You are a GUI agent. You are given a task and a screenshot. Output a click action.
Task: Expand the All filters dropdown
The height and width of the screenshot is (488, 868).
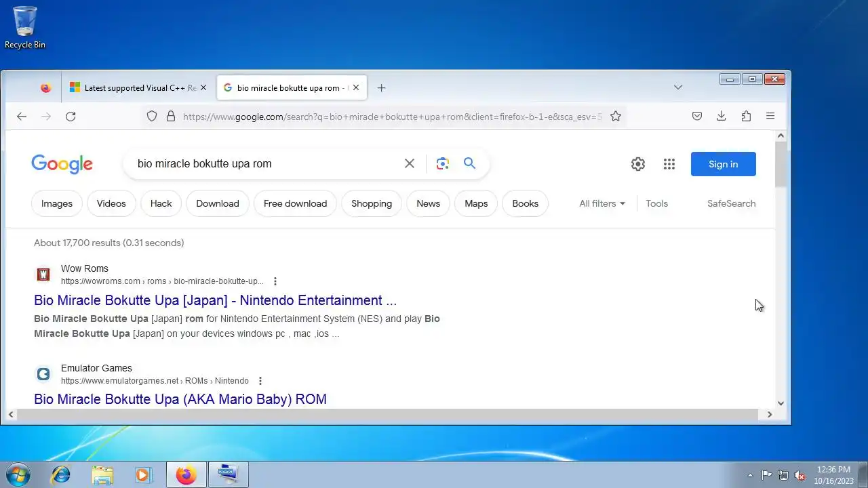(602, 203)
